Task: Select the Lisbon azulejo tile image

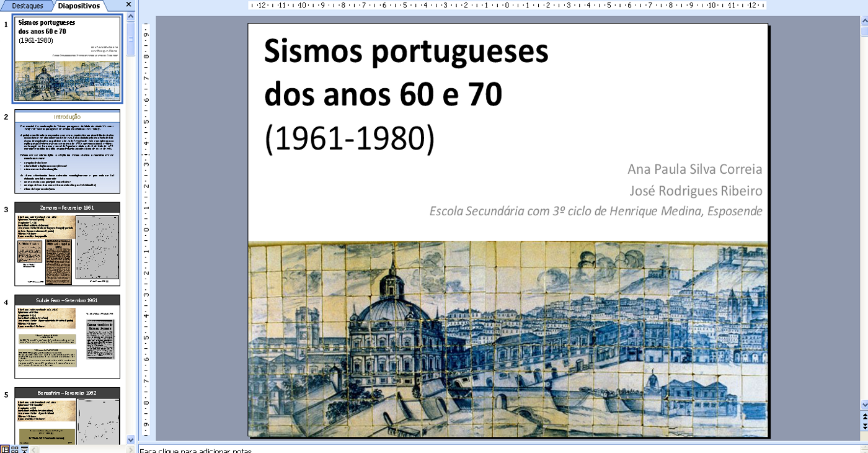Action: pyautogui.click(x=508, y=339)
